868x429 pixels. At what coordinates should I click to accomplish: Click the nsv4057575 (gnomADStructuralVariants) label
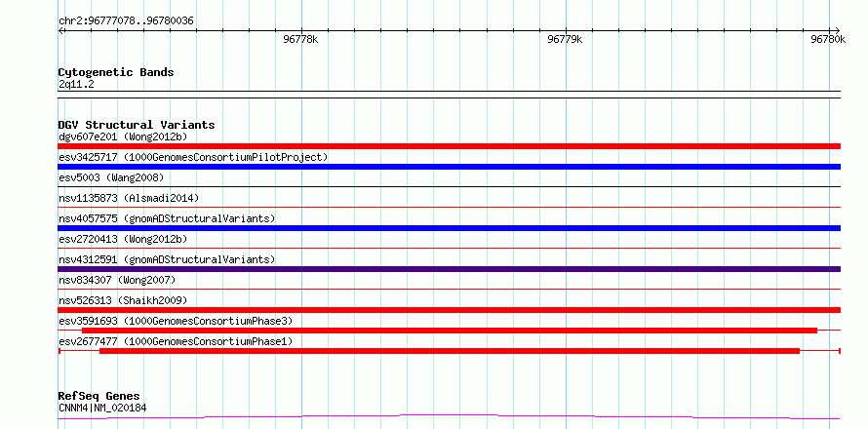coord(167,218)
